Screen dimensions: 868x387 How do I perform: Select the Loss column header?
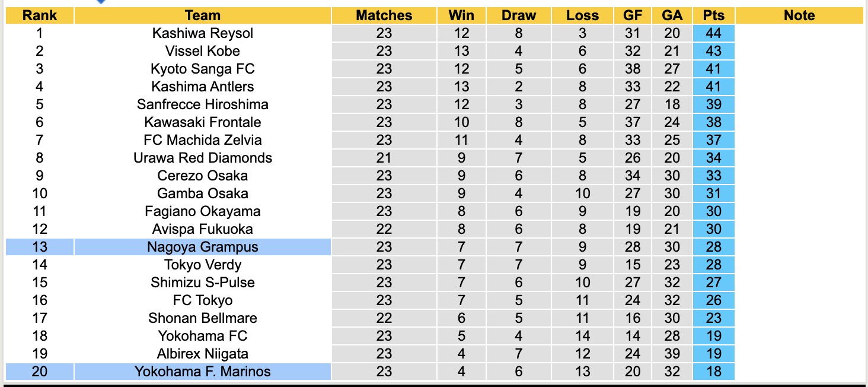[582, 15]
